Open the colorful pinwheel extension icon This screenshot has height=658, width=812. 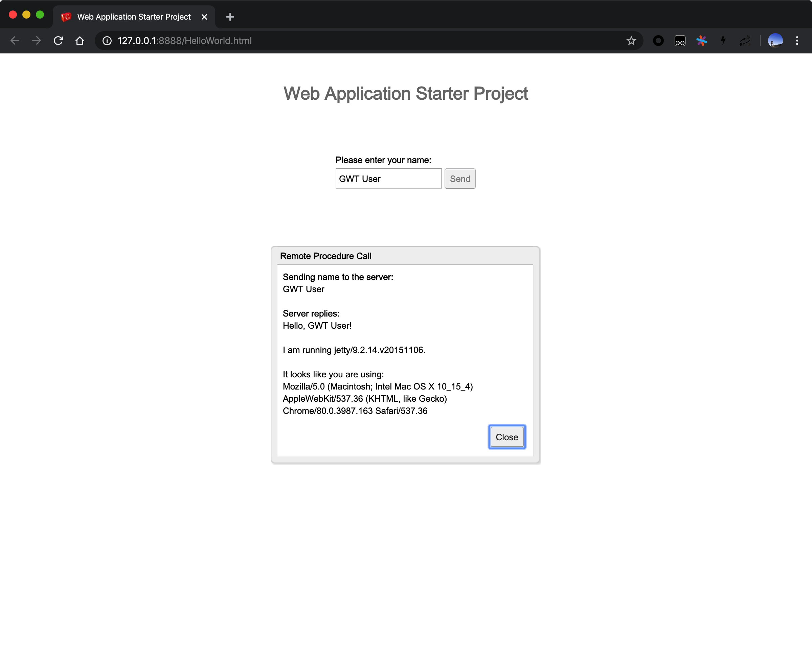pos(702,41)
